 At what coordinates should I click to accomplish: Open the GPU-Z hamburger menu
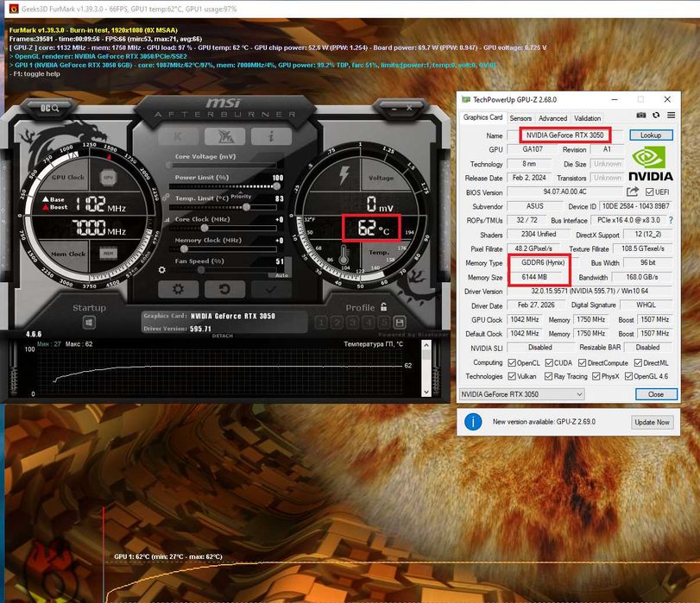[x=671, y=115]
